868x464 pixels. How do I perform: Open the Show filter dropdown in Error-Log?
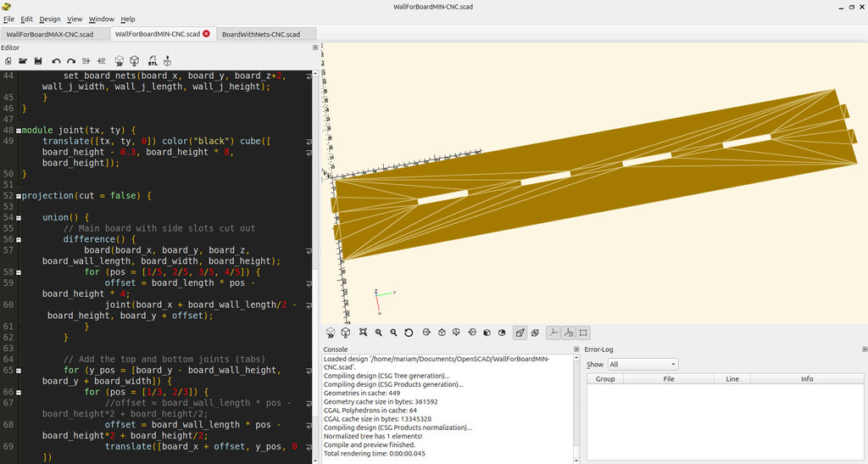pos(642,364)
